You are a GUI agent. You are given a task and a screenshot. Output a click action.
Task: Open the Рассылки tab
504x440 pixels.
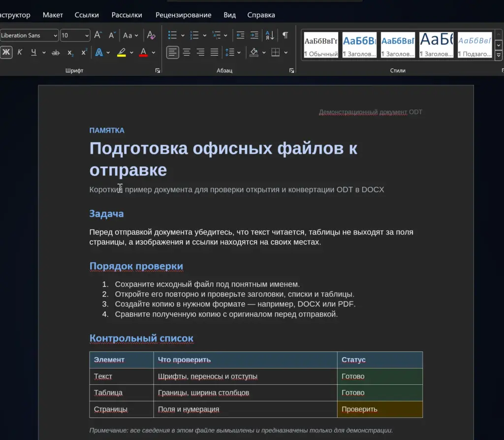point(126,15)
